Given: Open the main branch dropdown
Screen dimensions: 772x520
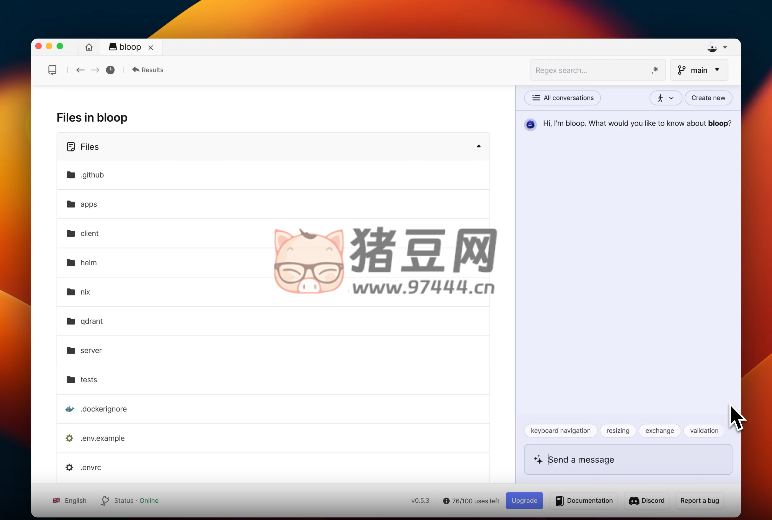Looking at the screenshot, I should coord(698,70).
